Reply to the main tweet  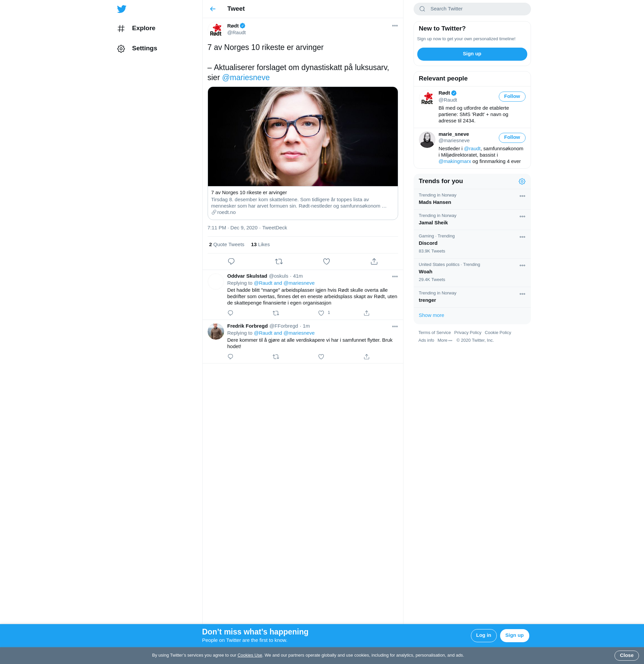coord(231,262)
